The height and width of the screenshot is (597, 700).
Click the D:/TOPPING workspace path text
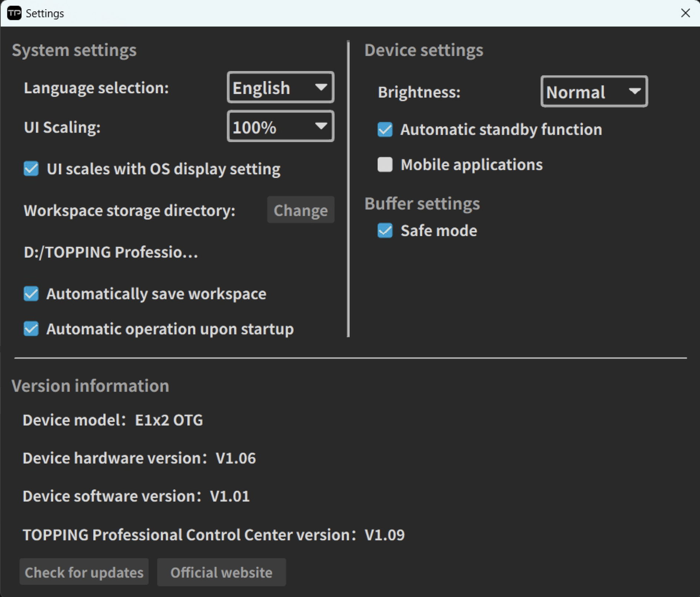[x=111, y=252]
